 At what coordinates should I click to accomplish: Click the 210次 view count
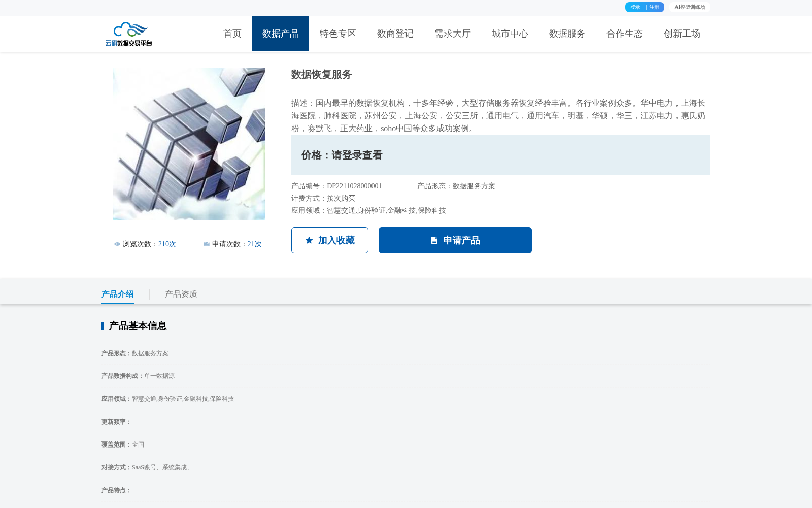pos(167,244)
